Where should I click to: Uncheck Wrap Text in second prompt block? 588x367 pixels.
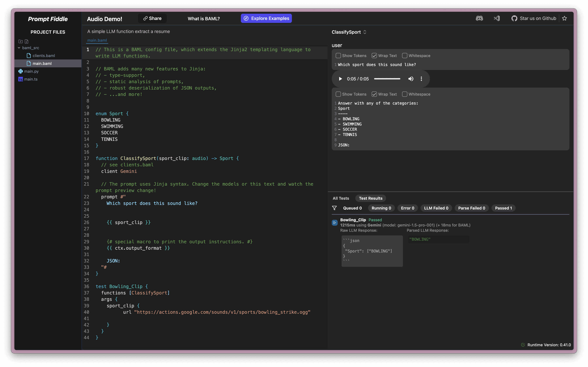374,94
